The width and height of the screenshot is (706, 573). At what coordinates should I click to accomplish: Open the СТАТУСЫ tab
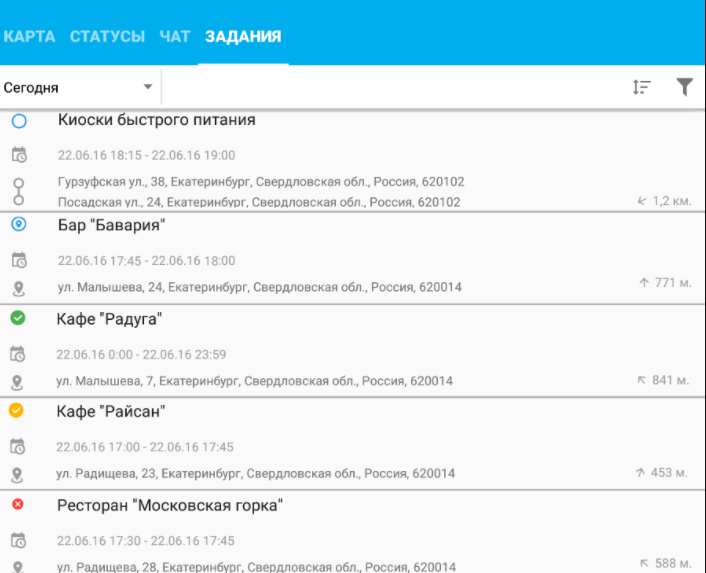coord(107,36)
